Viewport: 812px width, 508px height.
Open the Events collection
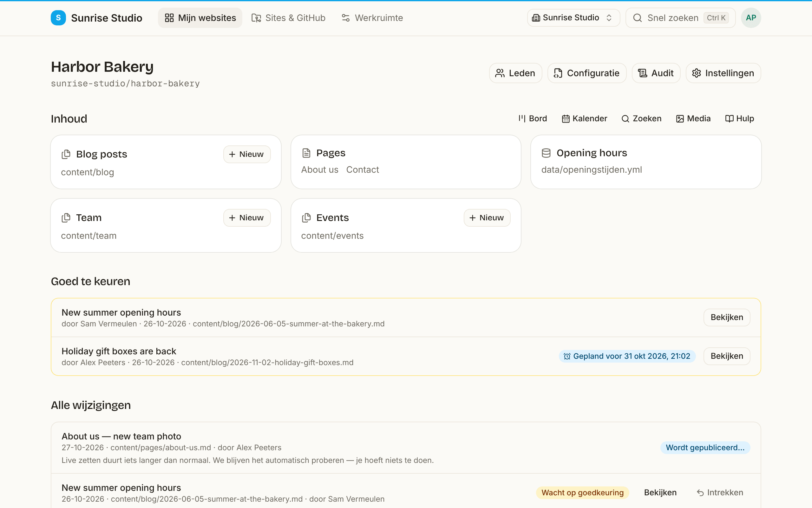[x=406, y=225]
